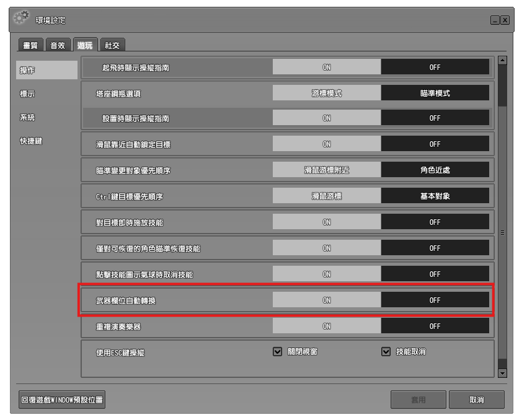Viewport: 527px width, 420px height.
Task: Disable 武器欄位自動轉換 with OFF
Action: pyautogui.click(x=435, y=300)
